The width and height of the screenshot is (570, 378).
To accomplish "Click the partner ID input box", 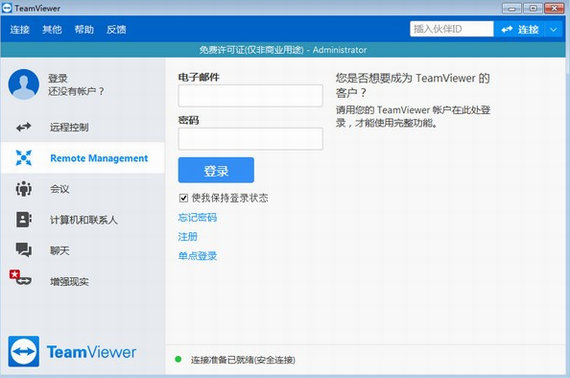I will click(x=452, y=29).
